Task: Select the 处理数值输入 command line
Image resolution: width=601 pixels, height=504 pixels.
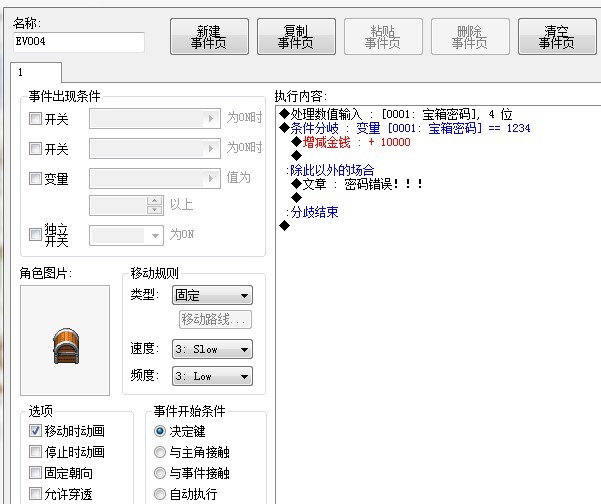Action: click(x=396, y=114)
